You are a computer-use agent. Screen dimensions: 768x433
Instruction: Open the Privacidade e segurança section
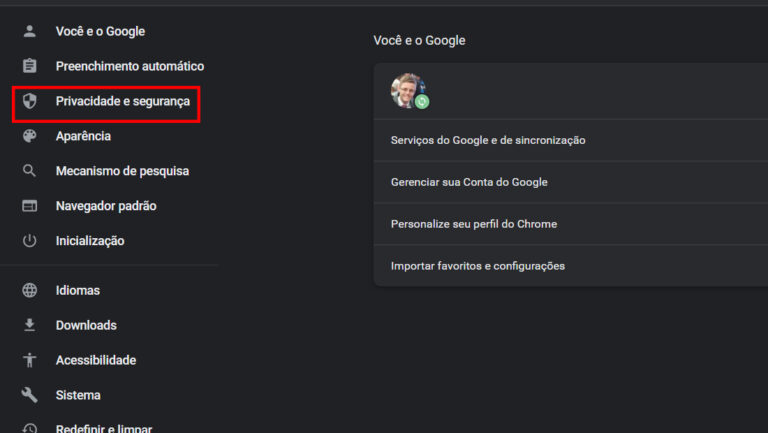[x=122, y=101]
